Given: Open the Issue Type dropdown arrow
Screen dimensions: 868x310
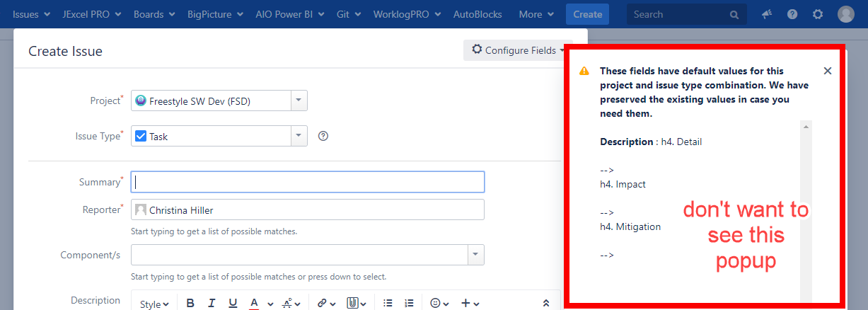Looking at the screenshot, I should 299,136.
